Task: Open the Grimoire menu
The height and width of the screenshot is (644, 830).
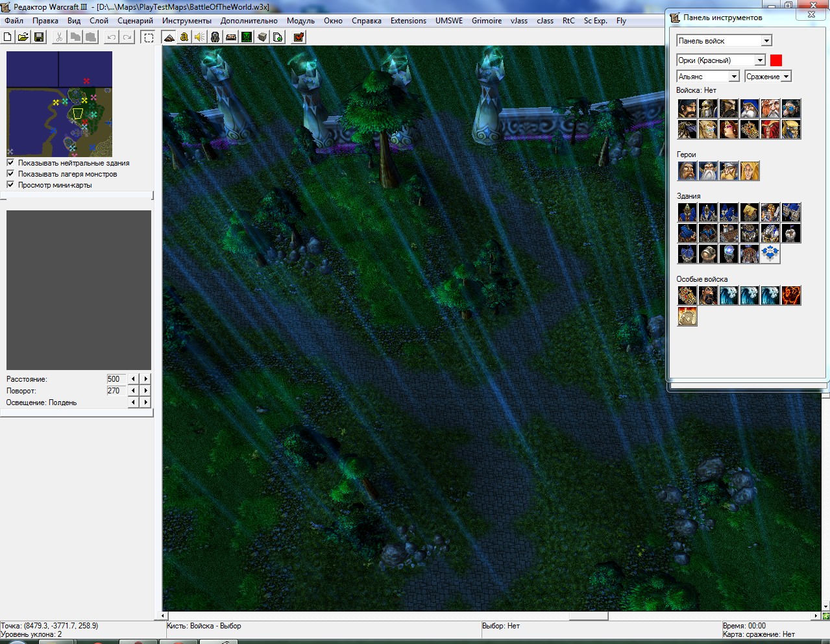Action: 487,21
